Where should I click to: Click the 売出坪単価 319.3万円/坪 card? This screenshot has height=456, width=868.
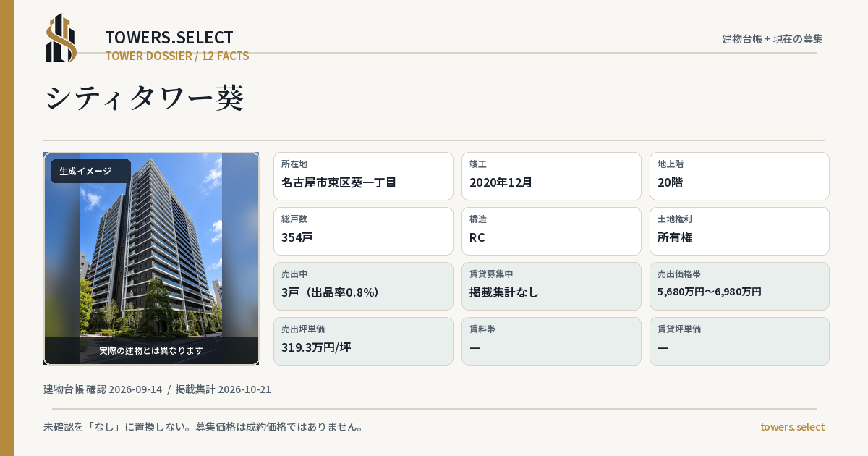click(363, 341)
